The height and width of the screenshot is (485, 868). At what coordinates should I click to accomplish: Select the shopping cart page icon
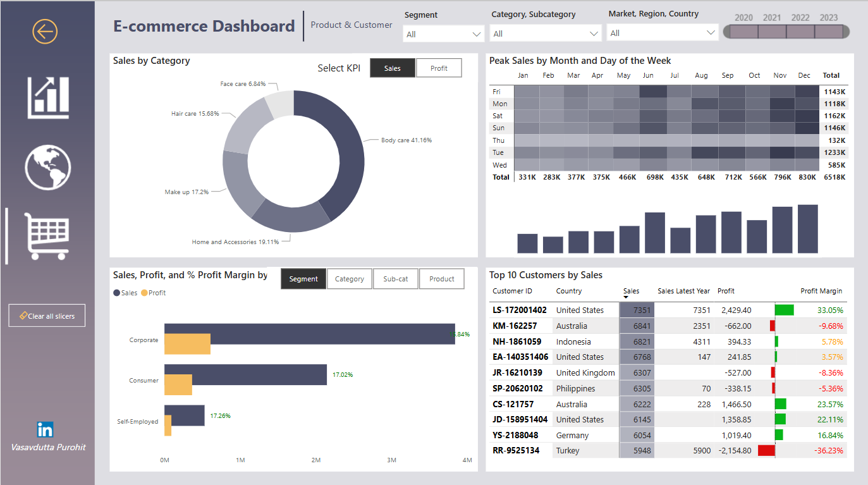click(x=47, y=235)
